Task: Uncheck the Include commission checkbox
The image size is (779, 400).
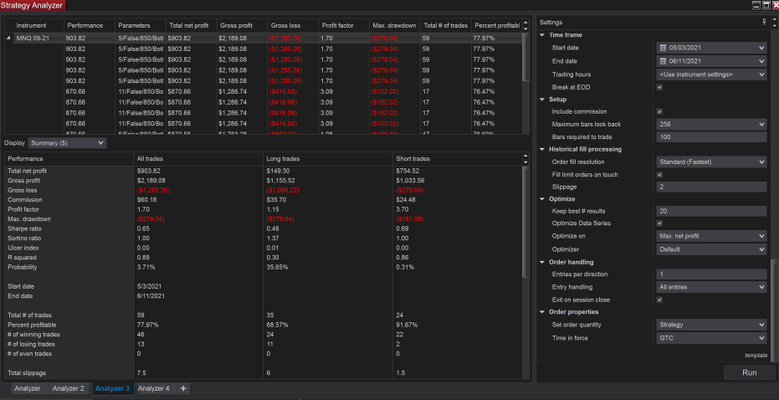Action: 659,111
